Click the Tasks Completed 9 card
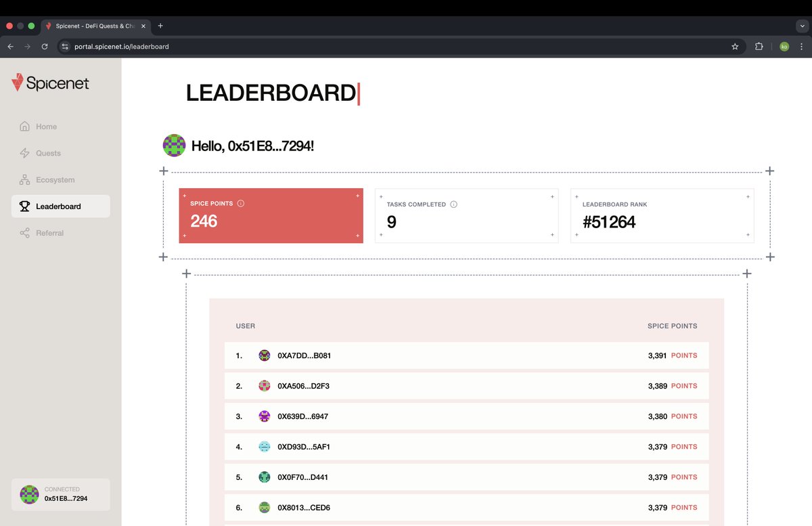This screenshot has width=812, height=526. tap(467, 215)
